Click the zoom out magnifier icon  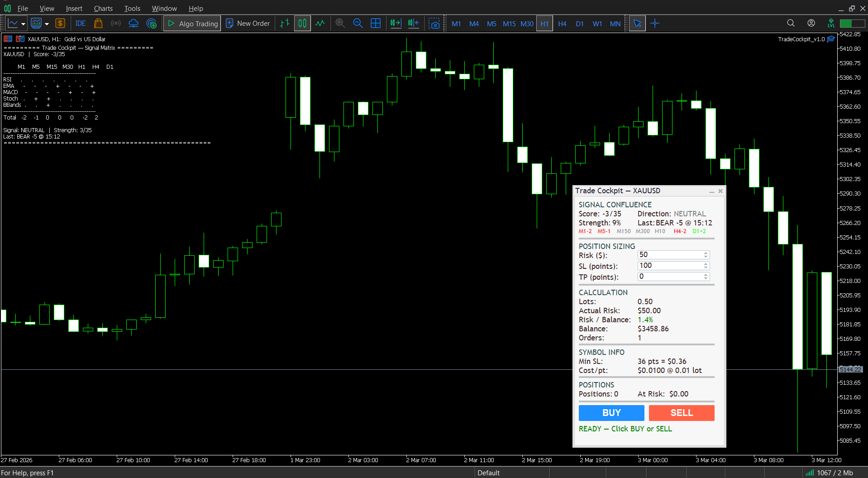click(358, 24)
